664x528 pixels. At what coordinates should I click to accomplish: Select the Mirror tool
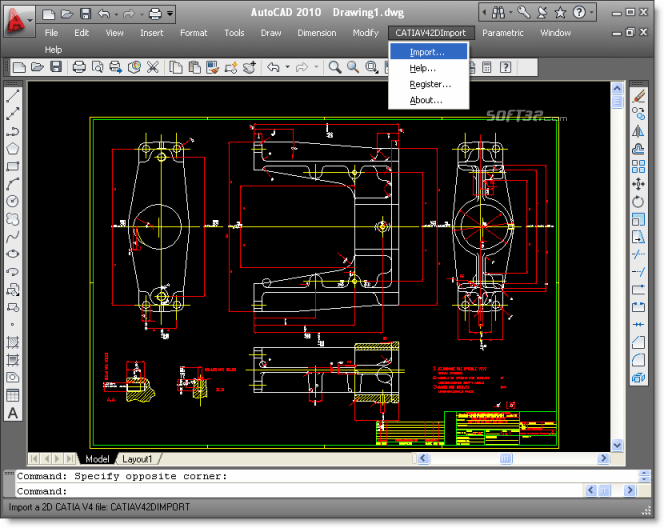(x=639, y=131)
